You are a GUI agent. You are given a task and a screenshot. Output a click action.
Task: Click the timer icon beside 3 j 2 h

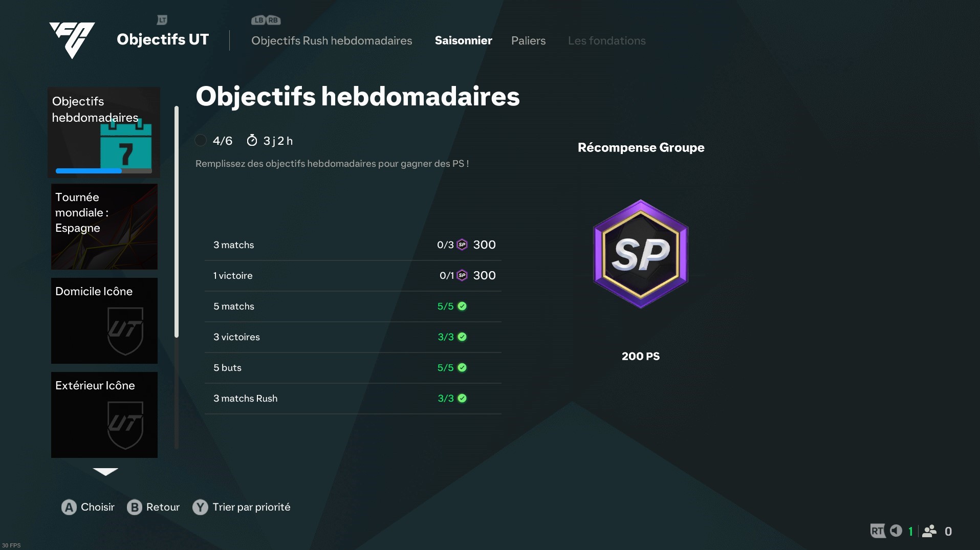point(252,140)
